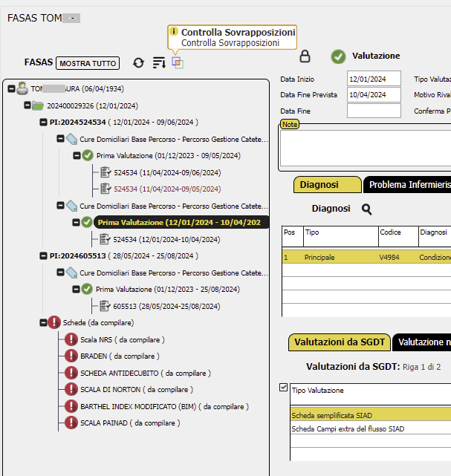
Task: Click the sort order icon
Action: [x=159, y=63]
